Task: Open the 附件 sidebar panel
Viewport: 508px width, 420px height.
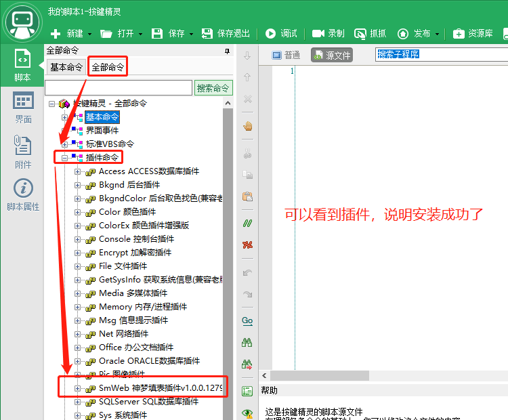Action: coord(23,152)
